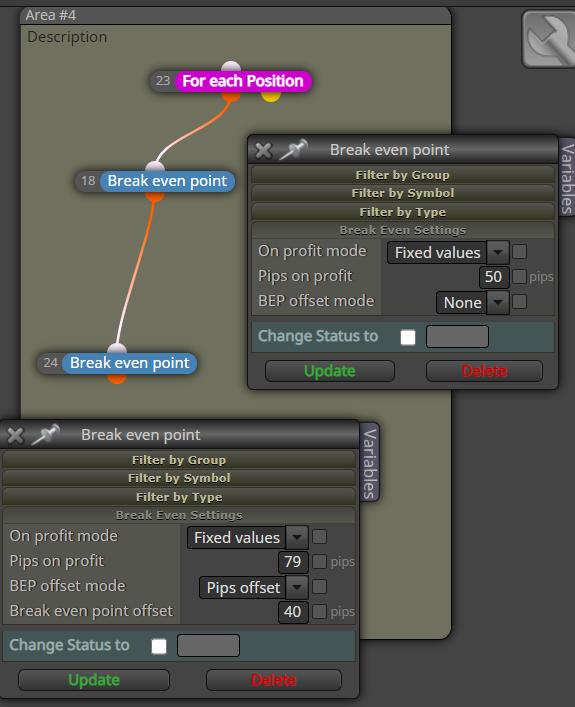Click Delete in the upper panel
This screenshot has width=575, height=707.
point(484,371)
